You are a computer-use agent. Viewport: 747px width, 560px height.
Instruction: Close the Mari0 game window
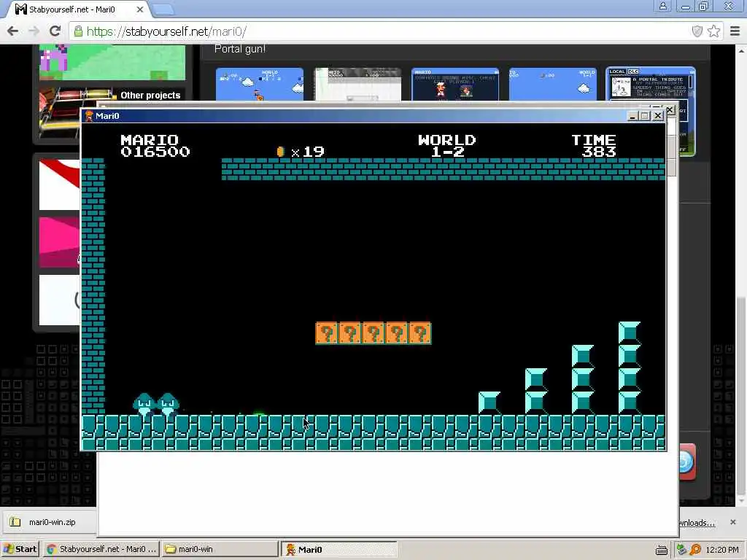658,116
